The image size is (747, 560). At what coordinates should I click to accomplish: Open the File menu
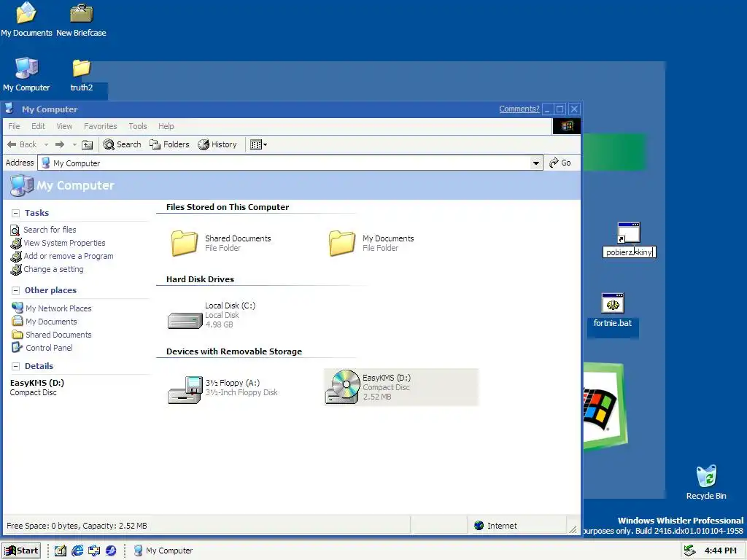tap(15, 126)
